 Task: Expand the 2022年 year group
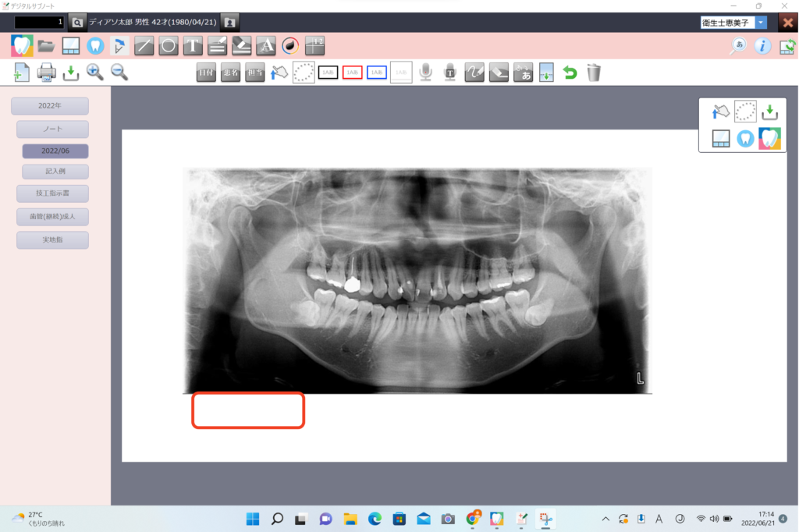coord(50,106)
